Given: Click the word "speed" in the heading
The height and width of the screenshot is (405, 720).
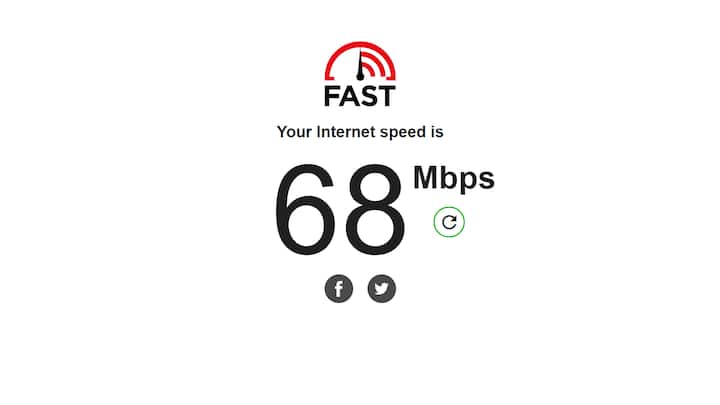Looking at the screenshot, I should pyautogui.click(x=403, y=133).
